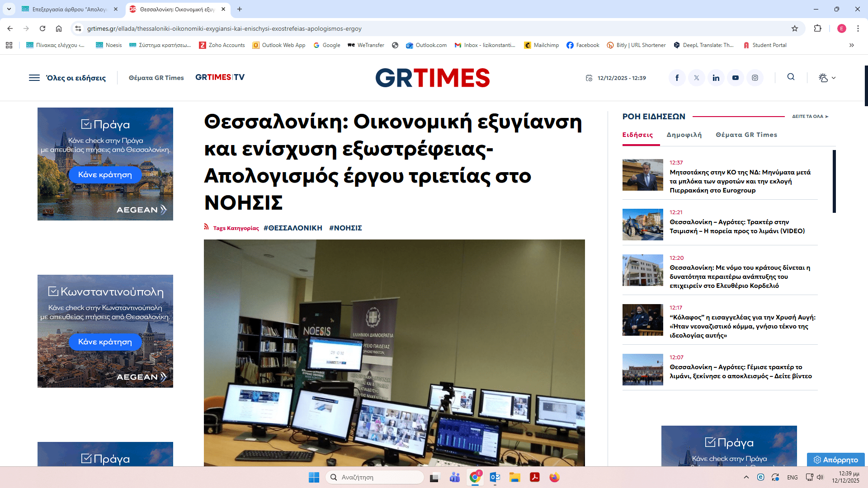The width and height of the screenshot is (868, 488).
Task: Open the GR Times Facebook page icon
Action: tap(677, 78)
